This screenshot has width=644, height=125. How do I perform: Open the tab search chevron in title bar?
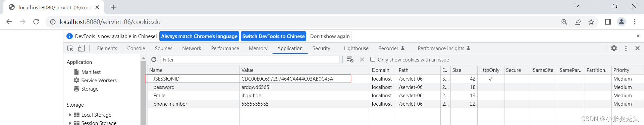577,6
